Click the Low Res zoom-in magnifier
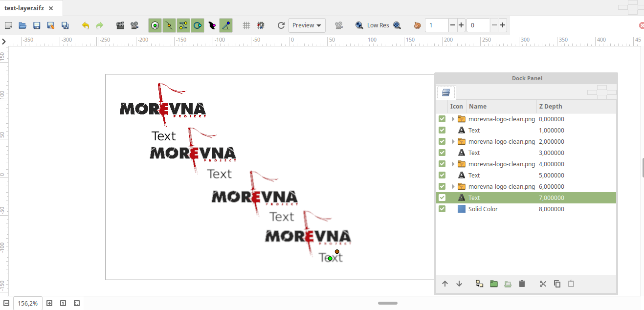644x310 pixels. [x=397, y=25]
